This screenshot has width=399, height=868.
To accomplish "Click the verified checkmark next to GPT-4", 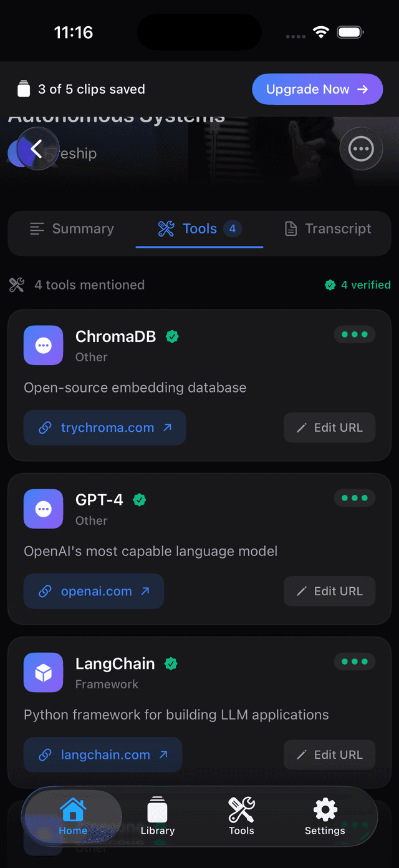I will [x=139, y=499].
